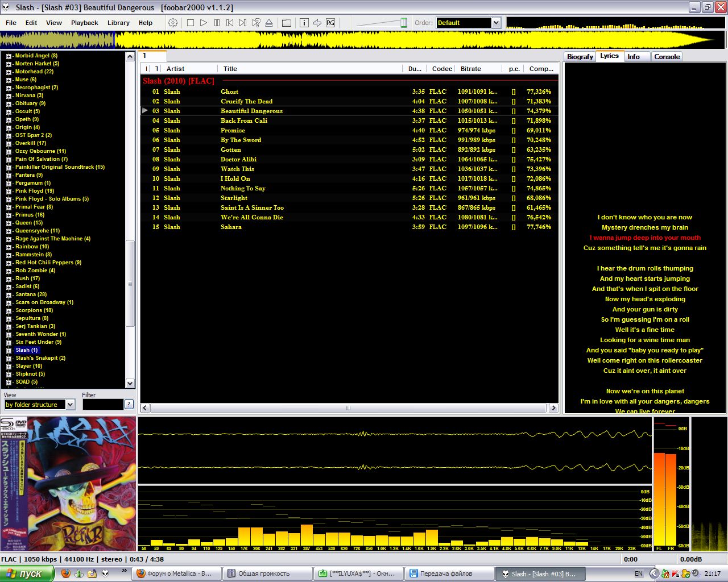This screenshot has height=582, width=728.
Task: Pause the current track
Action: 217,23
